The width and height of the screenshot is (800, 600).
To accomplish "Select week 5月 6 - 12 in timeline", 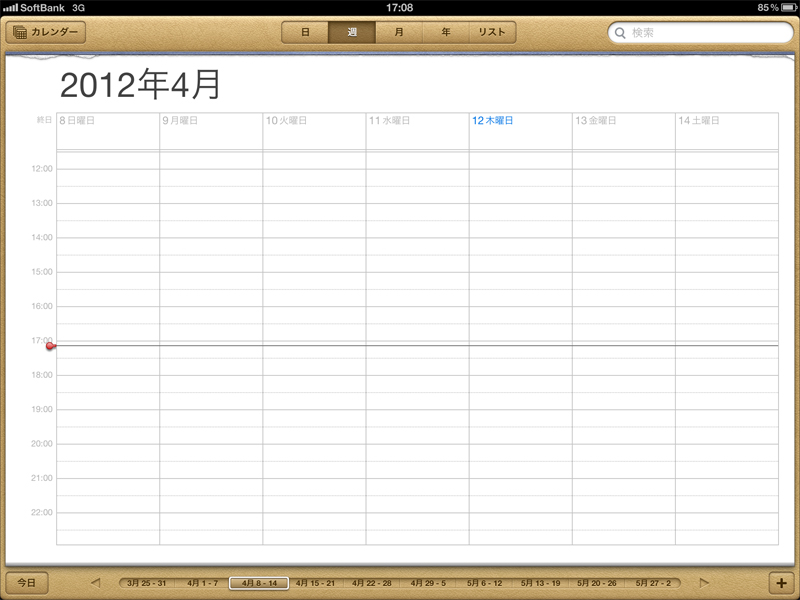I will coord(485,583).
